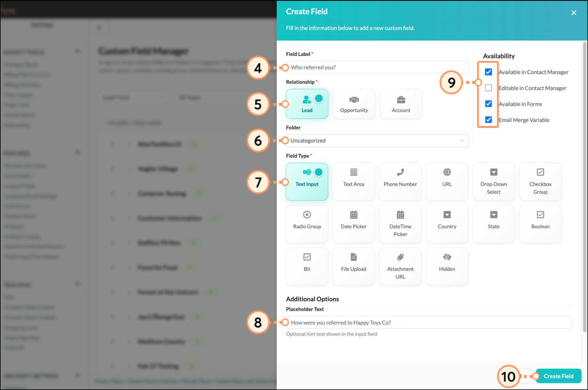588x390 pixels.
Task: Pick the Account briefcase icon
Action: 401,100
